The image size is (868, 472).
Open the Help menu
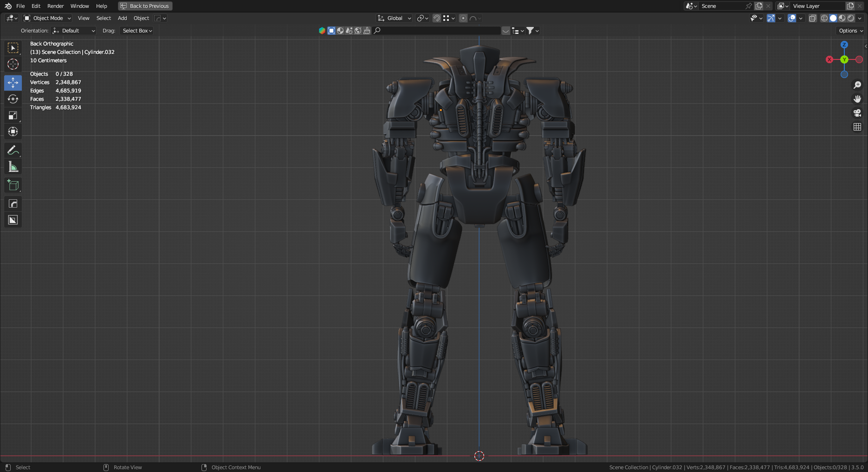(101, 6)
